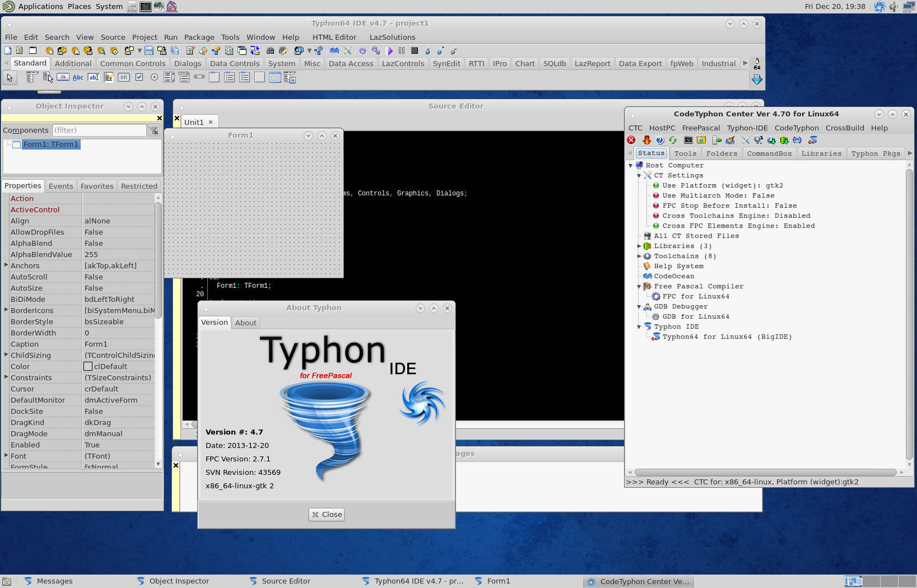Image resolution: width=917 pixels, height=588 pixels.
Task: Select the TMemo component icon
Action: tap(109, 78)
